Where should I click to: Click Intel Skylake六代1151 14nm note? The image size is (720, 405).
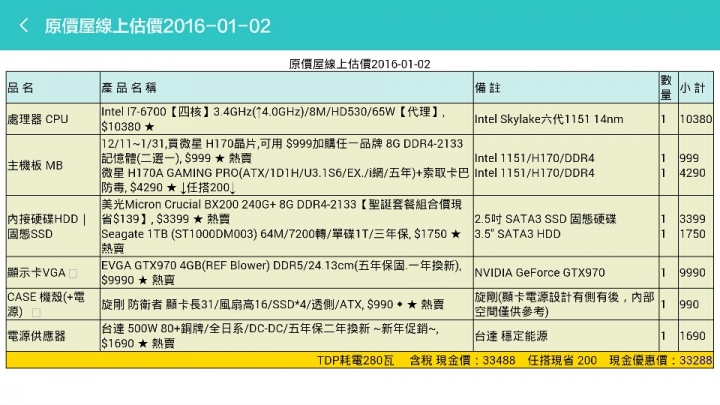tap(549, 119)
